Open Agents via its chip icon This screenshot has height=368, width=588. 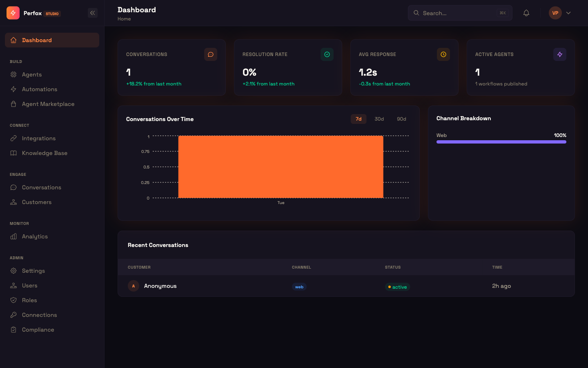pyautogui.click(x=13, y=74)
